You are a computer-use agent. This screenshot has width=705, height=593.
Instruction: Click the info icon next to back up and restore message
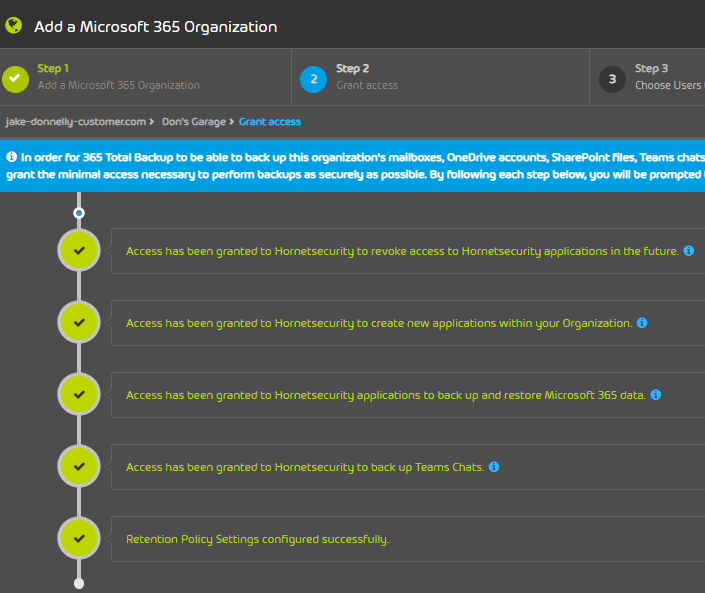click(x=656, y=395)
